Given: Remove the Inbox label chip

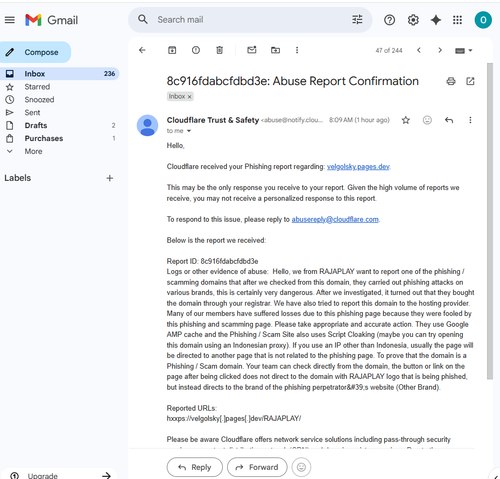Looking at the screenshot, I should coord(189,97).
